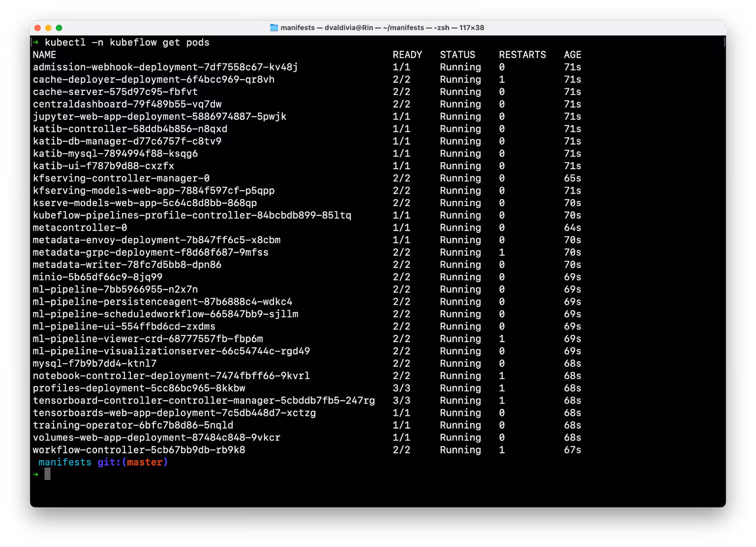The height and width of the screenshot is (547, 756).
Task: Select pod name workflow-controller-5cb67bb9db-rb9k8
Action: pos(139,450)
